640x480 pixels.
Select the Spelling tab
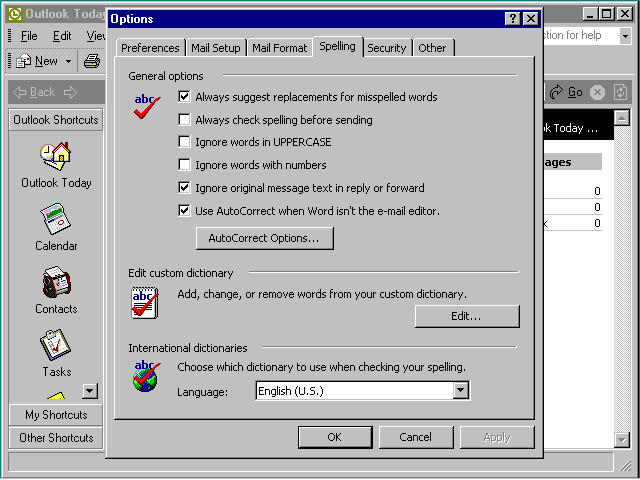pyautogui.click(x=338, y=47)
